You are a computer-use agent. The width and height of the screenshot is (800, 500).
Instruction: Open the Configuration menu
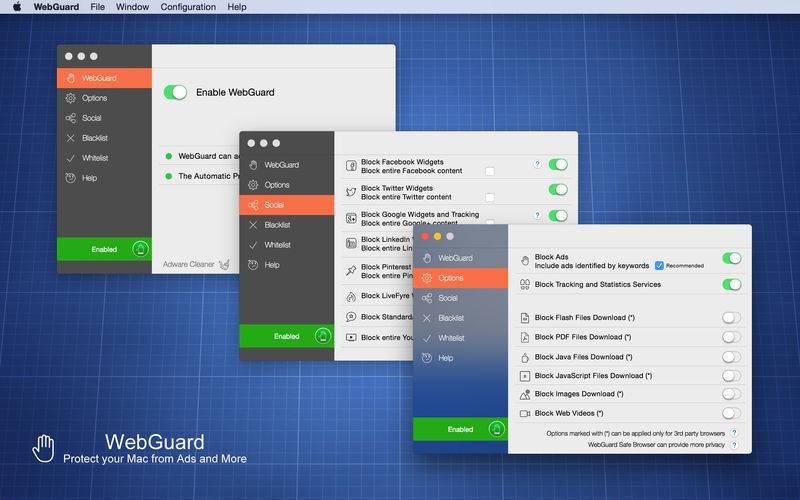tap(188, 7)
